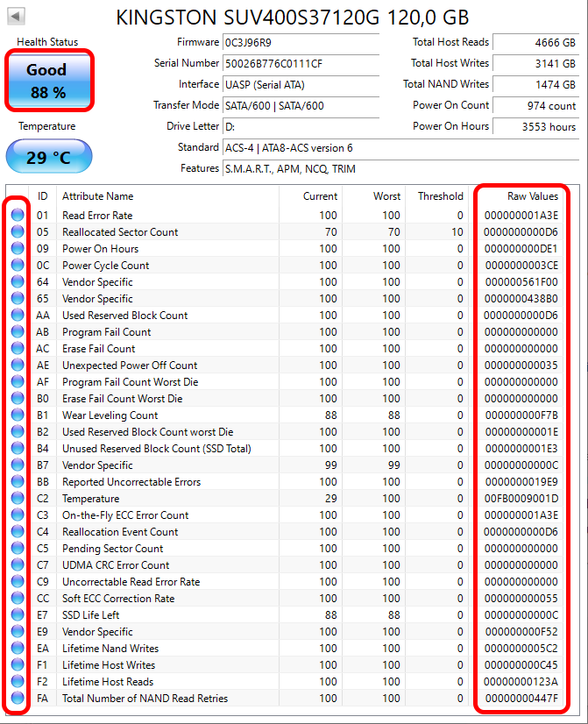Select raw value 00FB0009001D in Temperature row

(521, 499)
